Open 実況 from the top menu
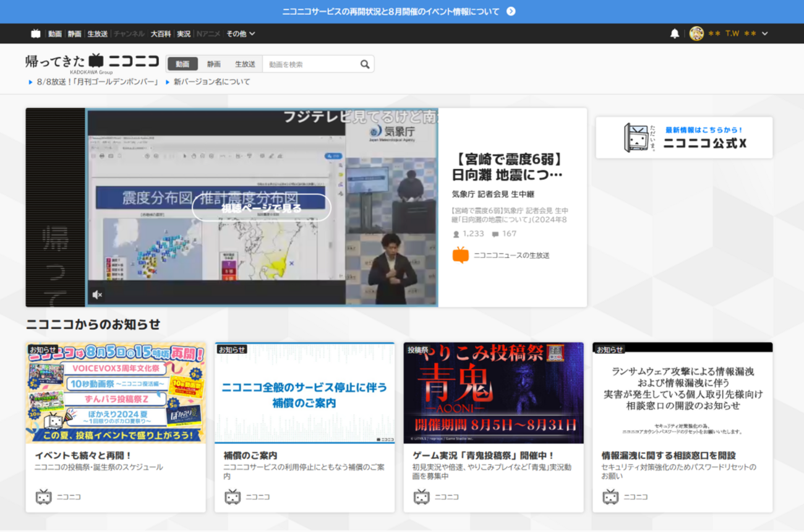804x532 pixels. pyautogui.click(x=183, y=34)
